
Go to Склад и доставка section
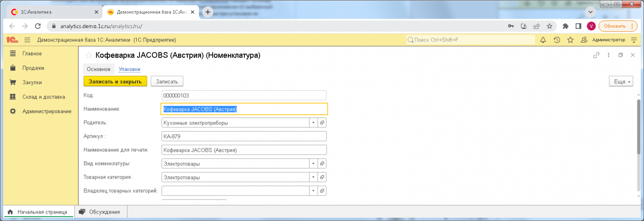[43, 97]
